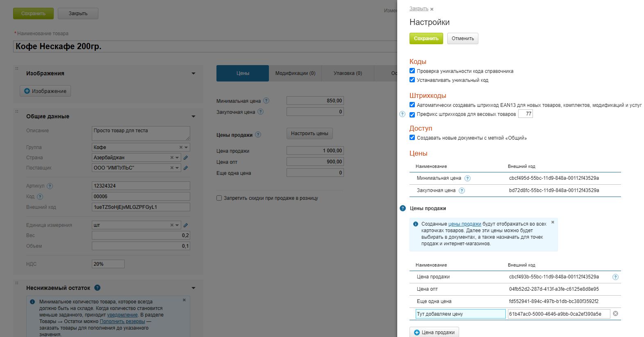Click help icon next to Минимальная цена field
This screenshot has height=337, width=644.
[266, 101]
